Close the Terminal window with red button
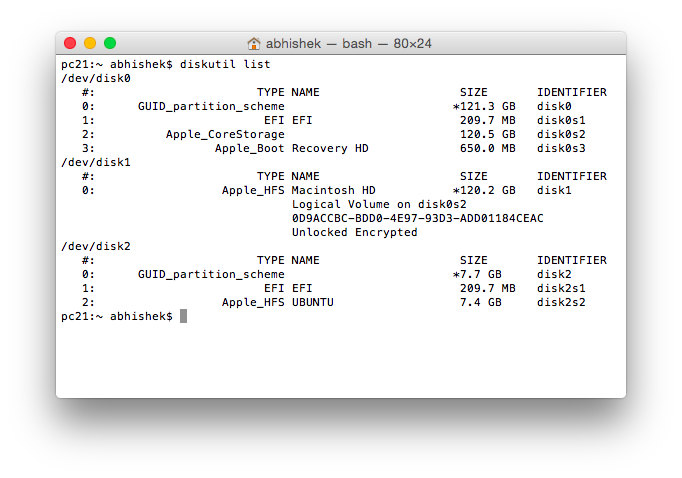Screen dimensions: 682x478 click(x=70, y=43)
